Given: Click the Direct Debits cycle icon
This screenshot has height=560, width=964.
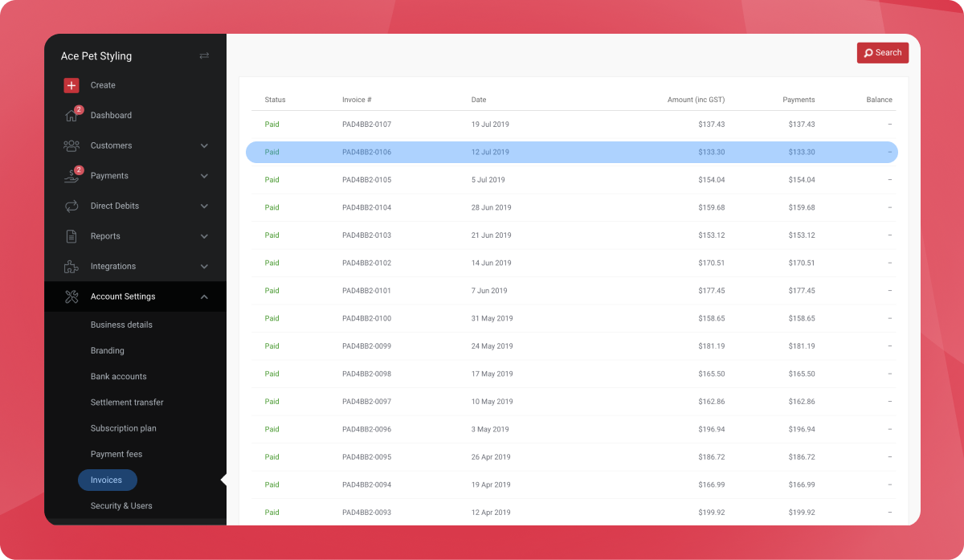Looking at the screenshot, I should [x=71, y=206].
